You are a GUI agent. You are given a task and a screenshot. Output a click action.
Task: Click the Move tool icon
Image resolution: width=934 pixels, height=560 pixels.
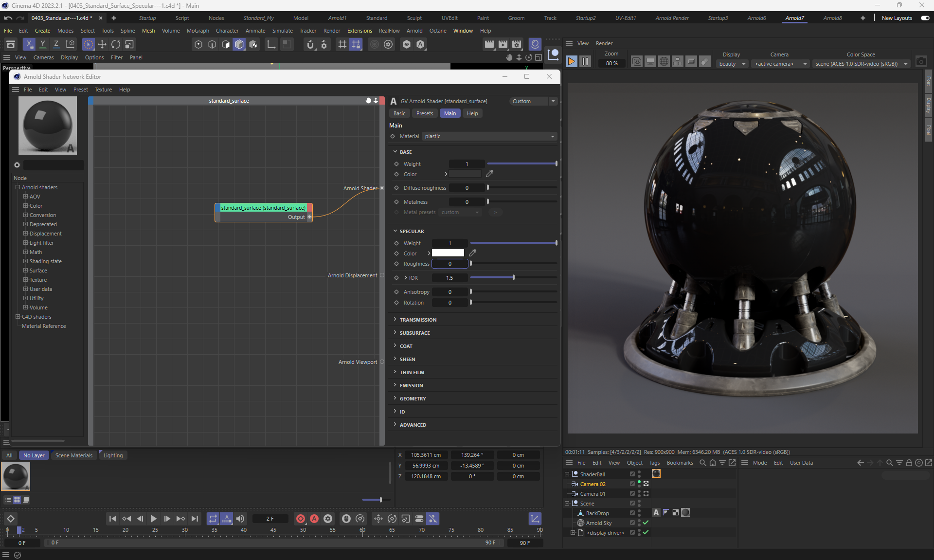(x=102, y=44)
